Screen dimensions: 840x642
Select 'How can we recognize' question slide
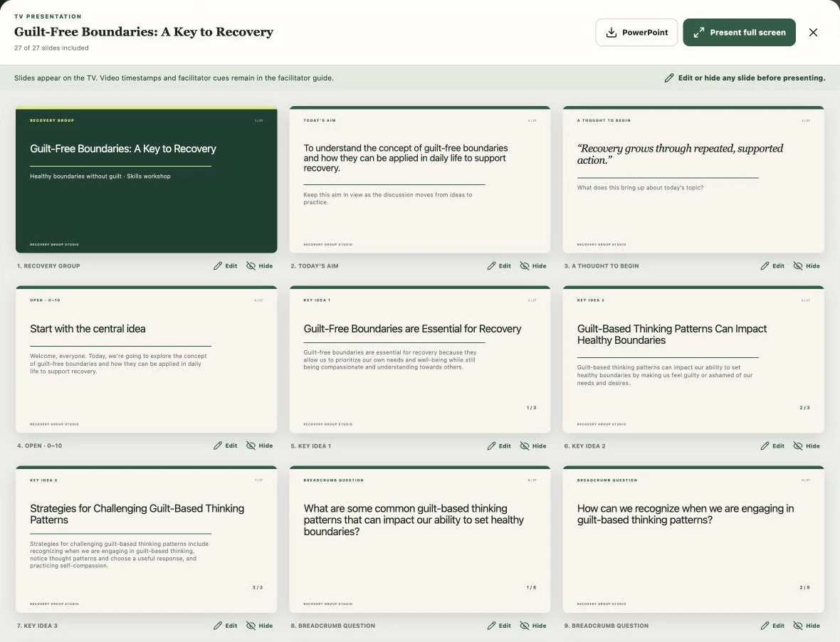coord(693,540)
